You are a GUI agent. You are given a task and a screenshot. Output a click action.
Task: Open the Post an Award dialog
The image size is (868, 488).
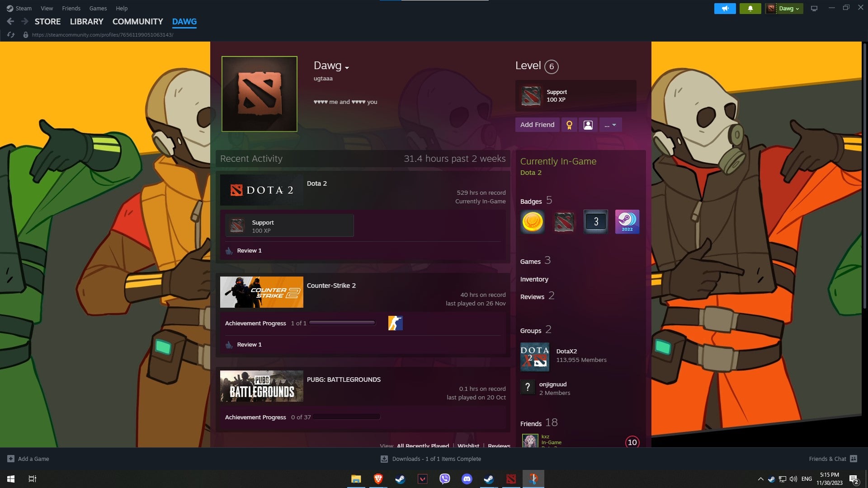click(569, 125)
